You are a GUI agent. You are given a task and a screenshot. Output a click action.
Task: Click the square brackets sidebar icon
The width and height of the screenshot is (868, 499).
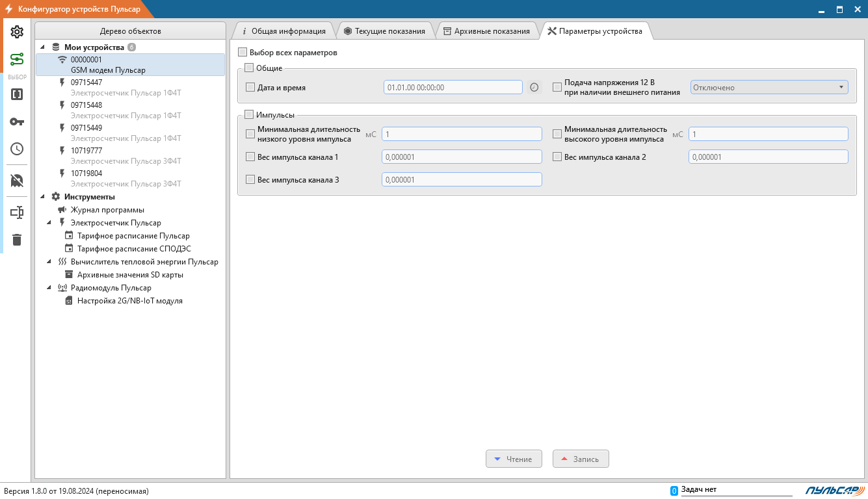[17, 94]
